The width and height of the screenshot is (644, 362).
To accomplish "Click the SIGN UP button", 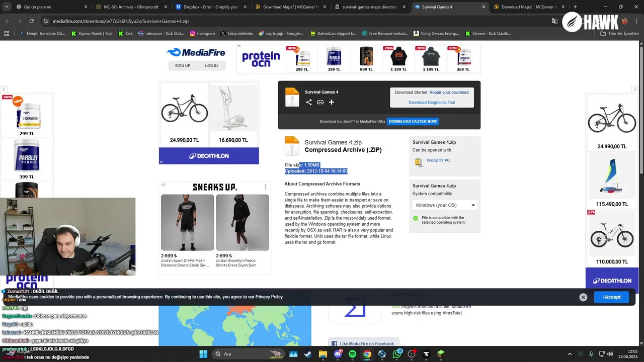I will pyautogui.click(x=183, y=66).
